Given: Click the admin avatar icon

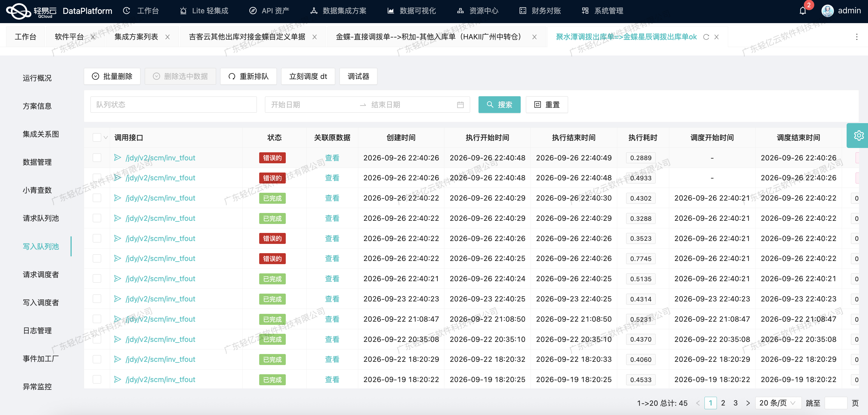Looking at the screenshot, I should click(827, 11).
